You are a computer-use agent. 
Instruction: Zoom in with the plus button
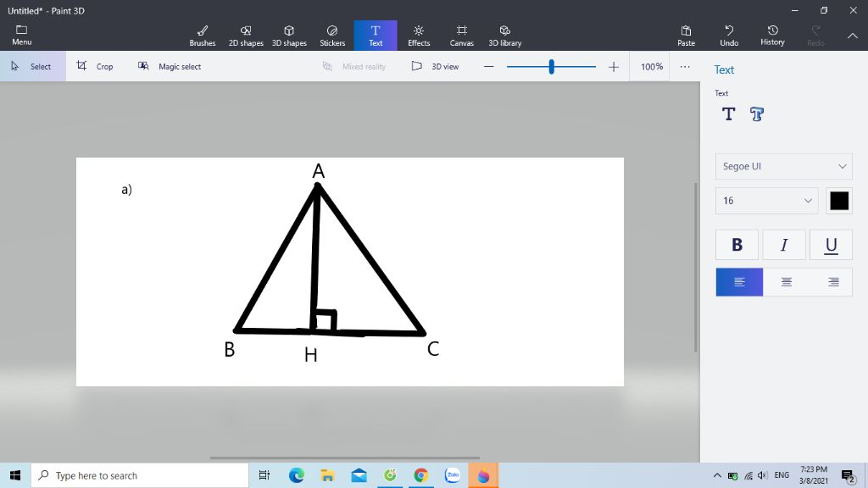[x=614, y=67]
